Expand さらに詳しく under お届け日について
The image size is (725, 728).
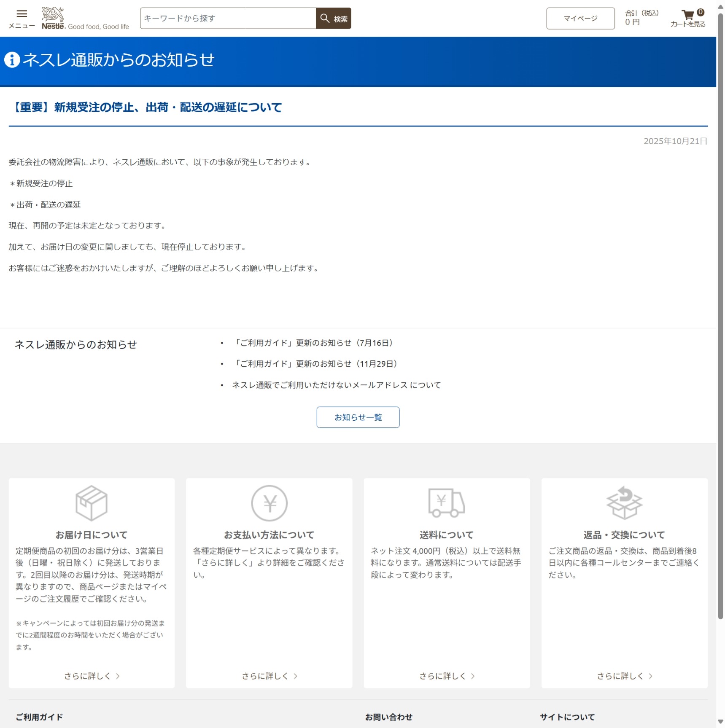(92, 676)
